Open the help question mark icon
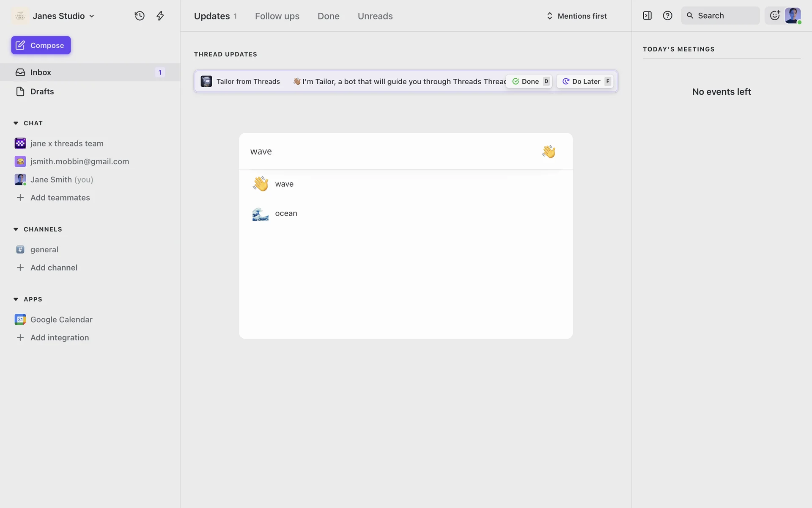Image resolution: width=812 pixels, height=508 pixels. tap(667, 16)
